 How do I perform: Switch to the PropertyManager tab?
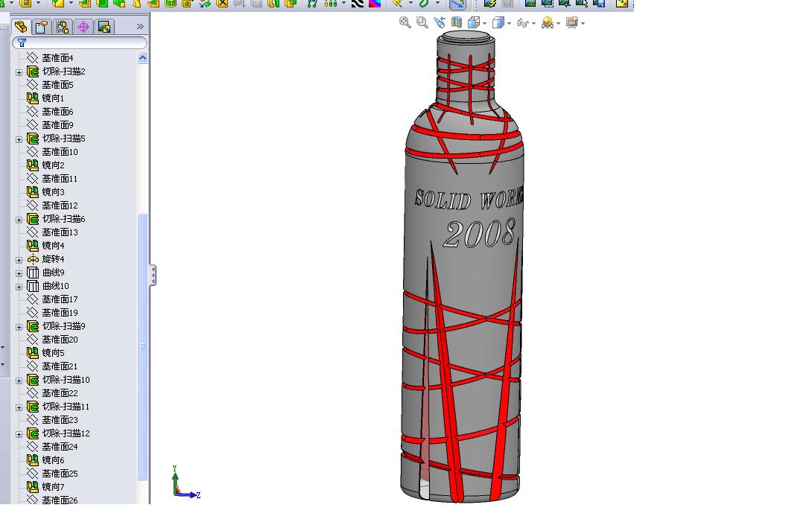(x=42, y=26)
